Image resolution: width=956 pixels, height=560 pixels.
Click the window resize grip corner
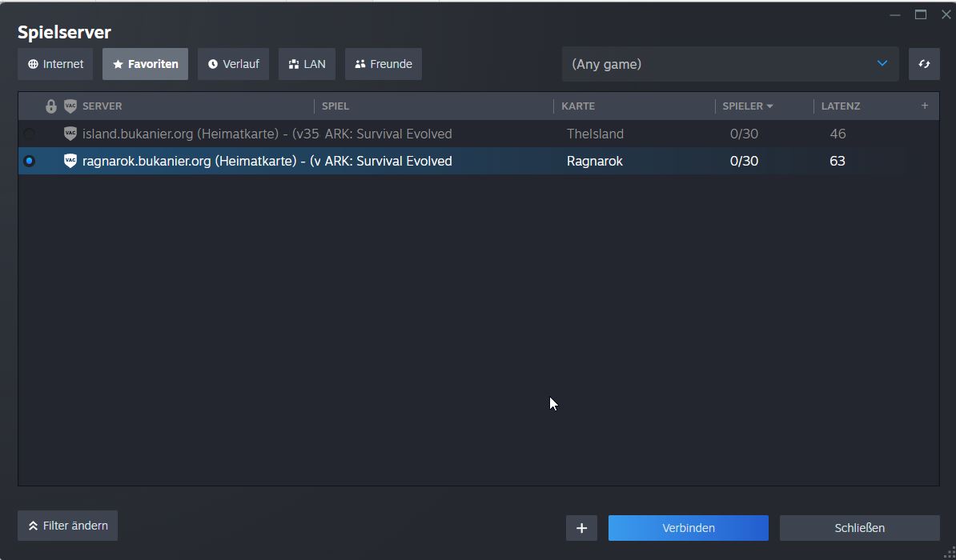click(949, 553)
